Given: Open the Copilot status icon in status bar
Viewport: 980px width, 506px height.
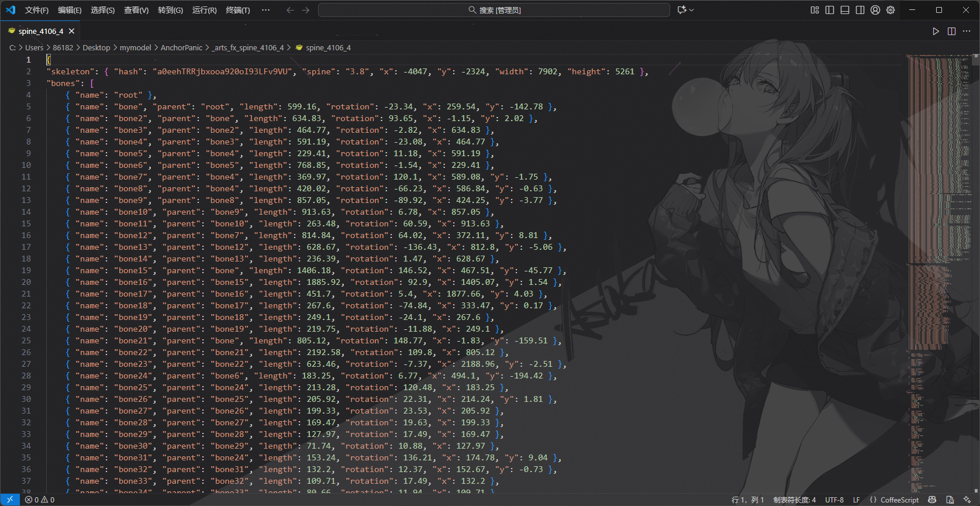Looking at the screenshot, I should pos(932,500).
